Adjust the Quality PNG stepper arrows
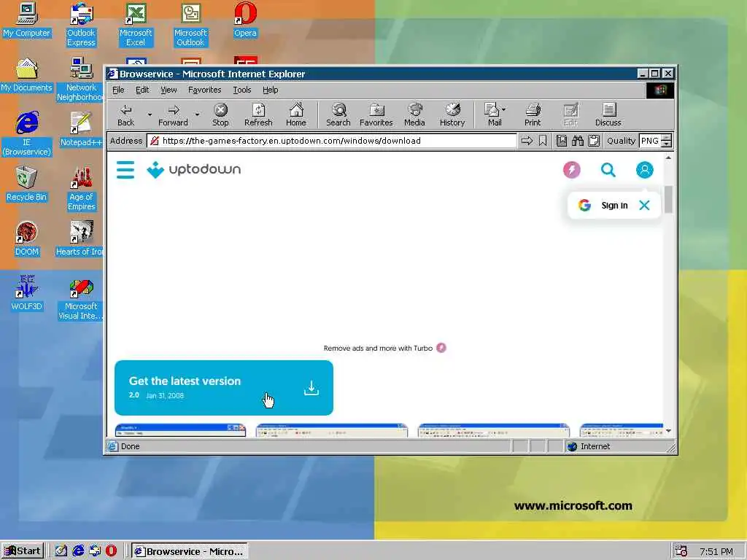Image resolution: width=747 pixels, height=560 pixels. tap(667, 141)
